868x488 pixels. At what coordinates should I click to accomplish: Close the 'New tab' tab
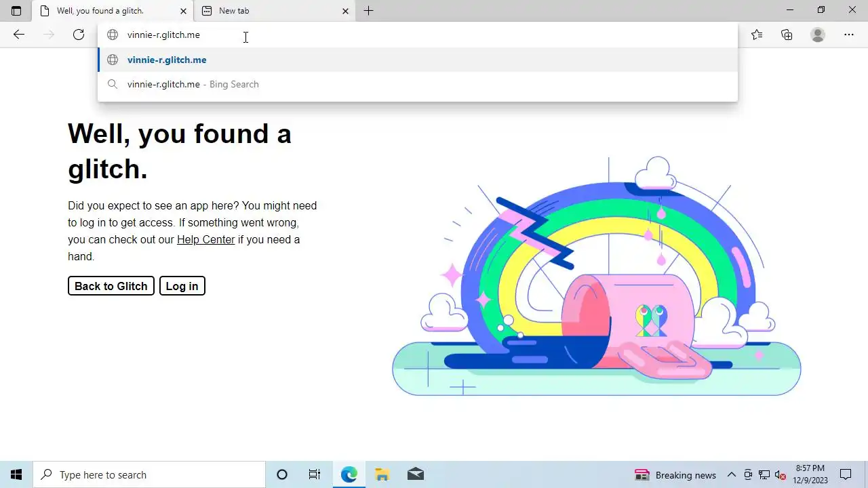click(345, 11)
